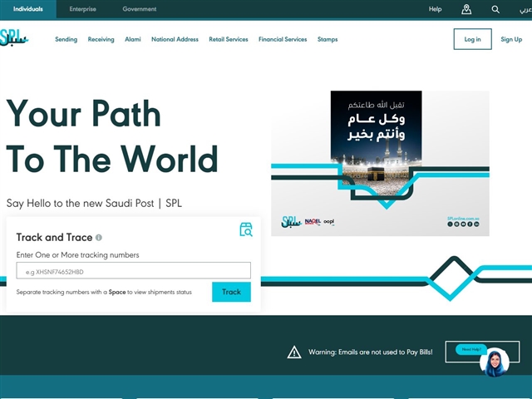The width and height of the screenshot is (532, 399).
Task: Focus the tracking number input field
Action: [x=134, y=271]
